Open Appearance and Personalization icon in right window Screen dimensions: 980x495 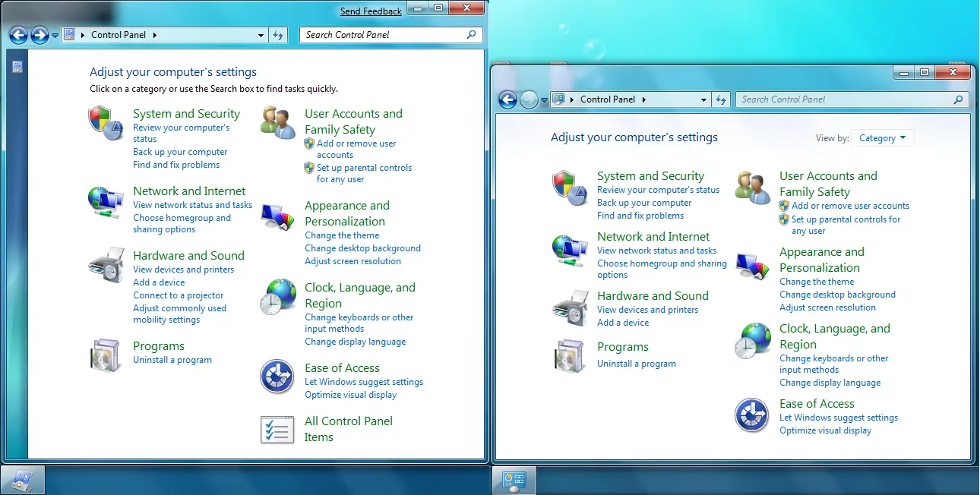753,266
